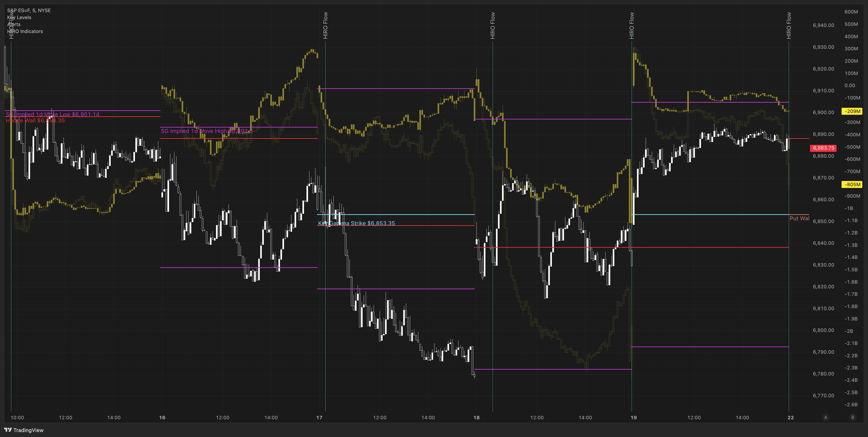Click HIRO Flow marker at day 19
Screen dimensions: 868x437
click(x=632, y=26)
